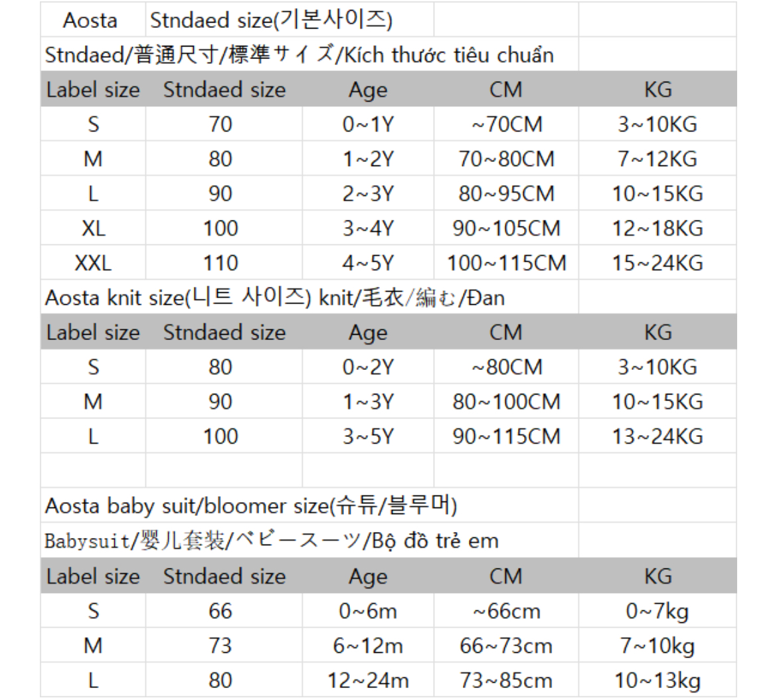This screenshot has height=700, width=777.
Task: Select the 4~5Y age cell
Action: (368, 263)
